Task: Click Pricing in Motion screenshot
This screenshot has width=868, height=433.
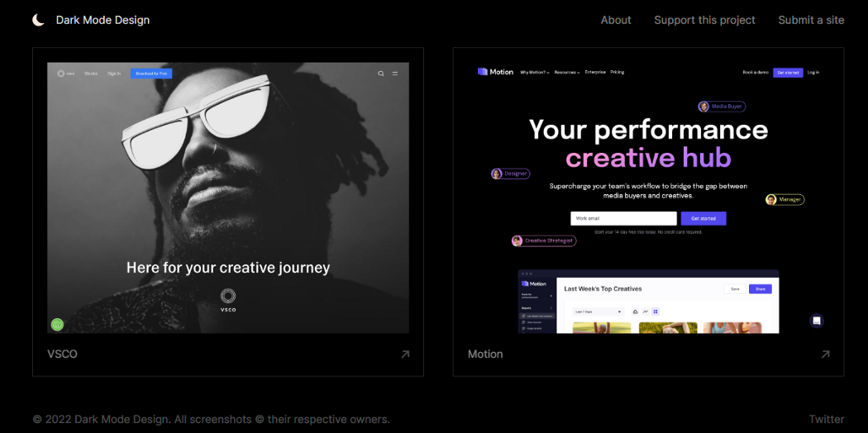Action: coord(618,73)
